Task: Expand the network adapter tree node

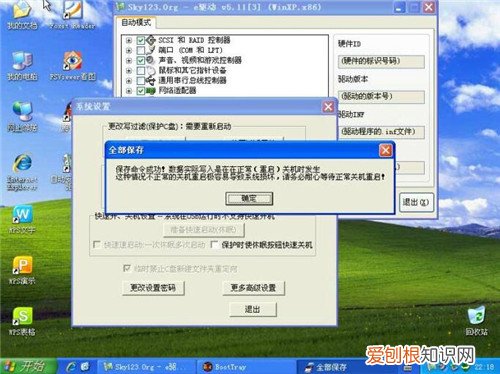Action: 129,91
